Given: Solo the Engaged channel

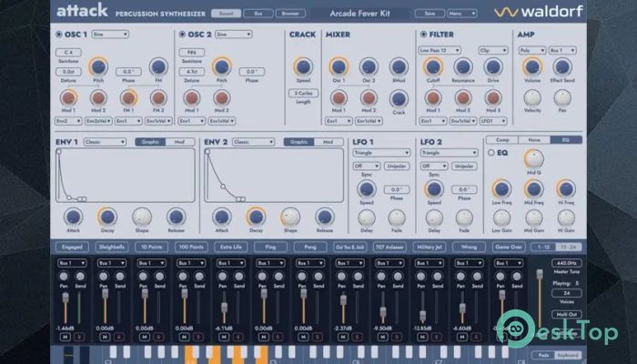Looking at the screenshot, I should [79, 337].
